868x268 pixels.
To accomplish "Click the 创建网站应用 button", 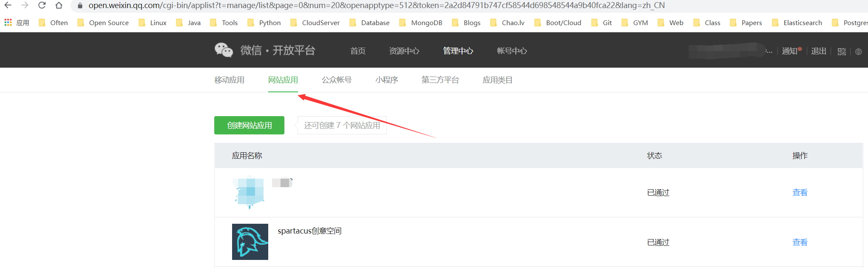I will tap(249, 125).
